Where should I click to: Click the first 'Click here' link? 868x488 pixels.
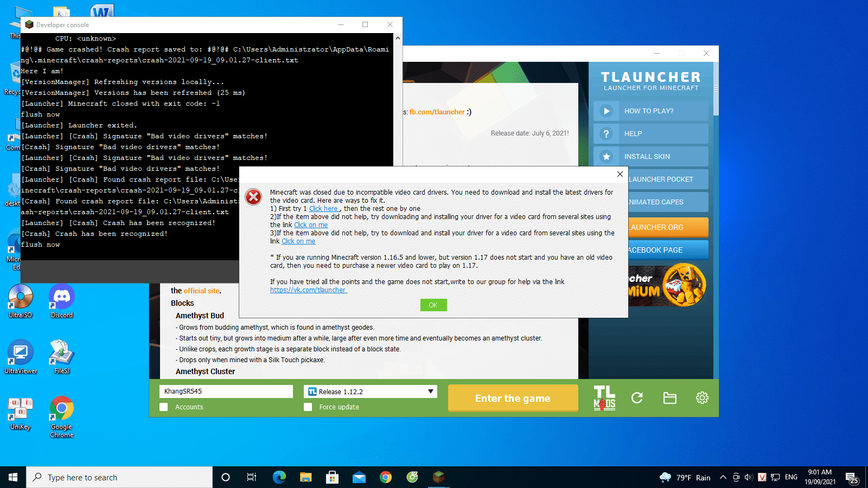[324, 209]
